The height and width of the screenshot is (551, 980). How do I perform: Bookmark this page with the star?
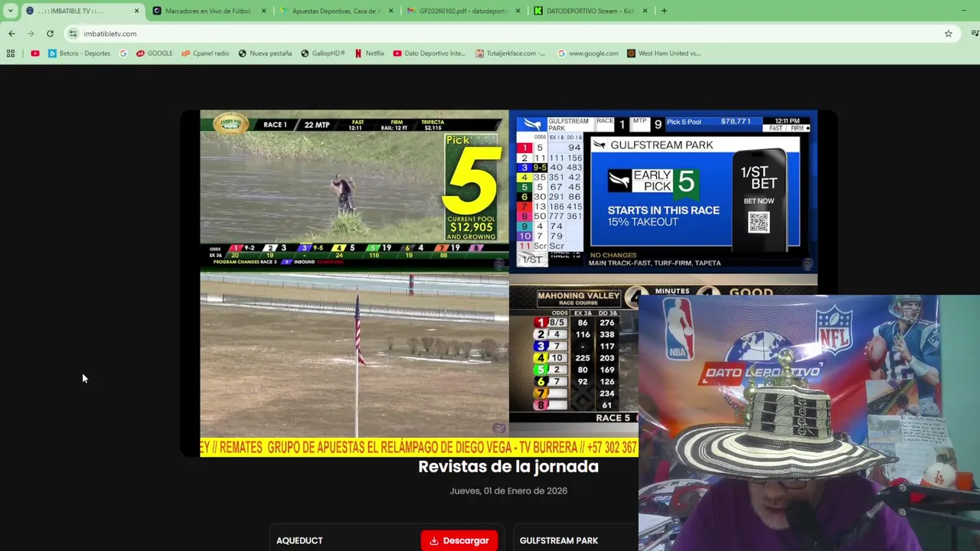coord(948,34)
